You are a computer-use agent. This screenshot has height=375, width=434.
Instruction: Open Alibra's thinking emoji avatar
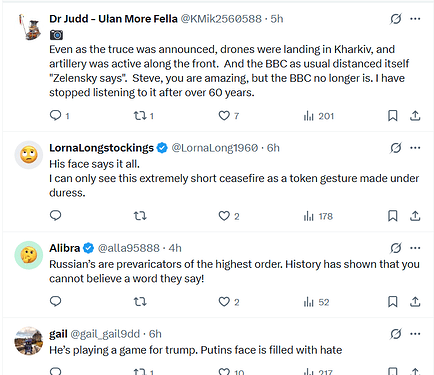[29, 255]
